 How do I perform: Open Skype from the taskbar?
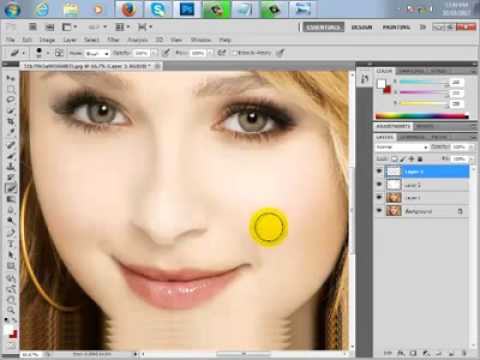tap(158, 9)
